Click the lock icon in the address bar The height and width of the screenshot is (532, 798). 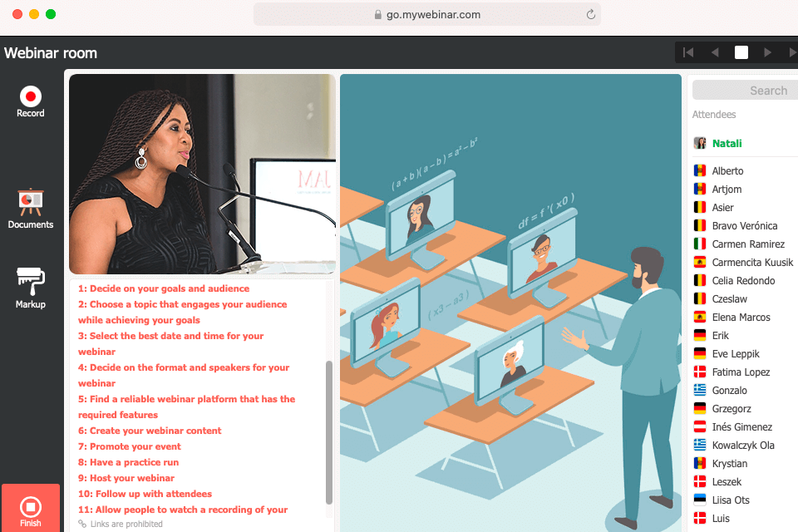[377, 14]
